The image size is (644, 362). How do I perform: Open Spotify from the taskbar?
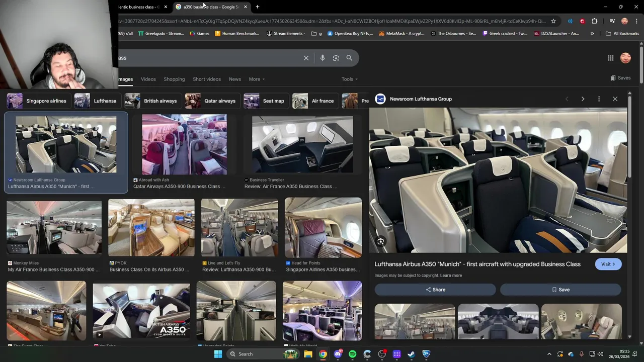[352, 354]
